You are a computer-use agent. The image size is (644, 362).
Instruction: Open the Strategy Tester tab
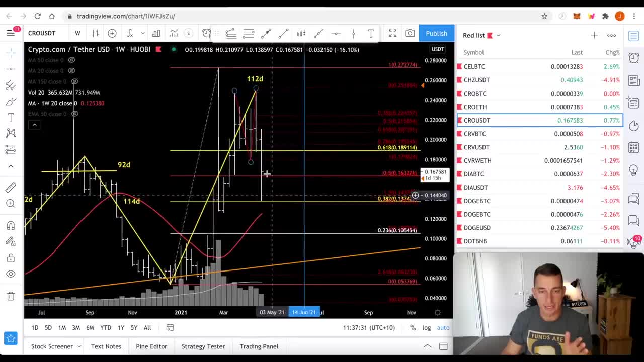coord(203,346)
